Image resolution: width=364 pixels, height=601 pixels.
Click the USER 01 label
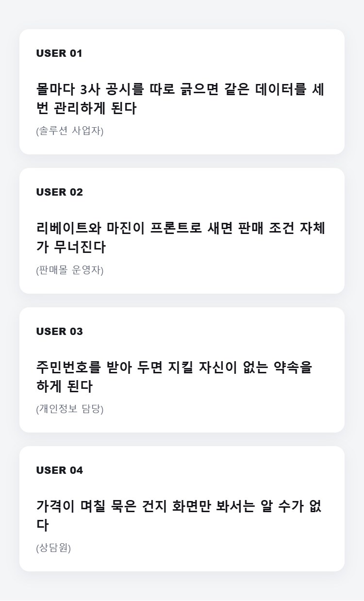(59, 53)
